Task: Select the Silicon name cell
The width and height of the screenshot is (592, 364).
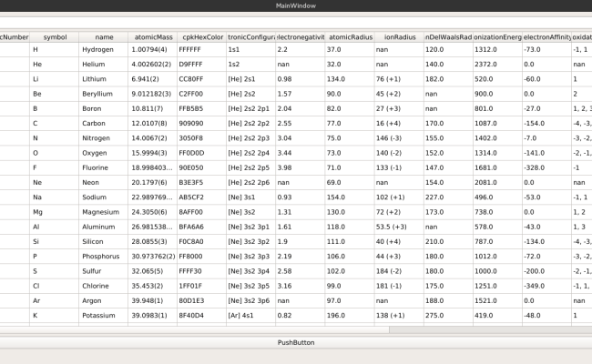Action: click(104, 241)
